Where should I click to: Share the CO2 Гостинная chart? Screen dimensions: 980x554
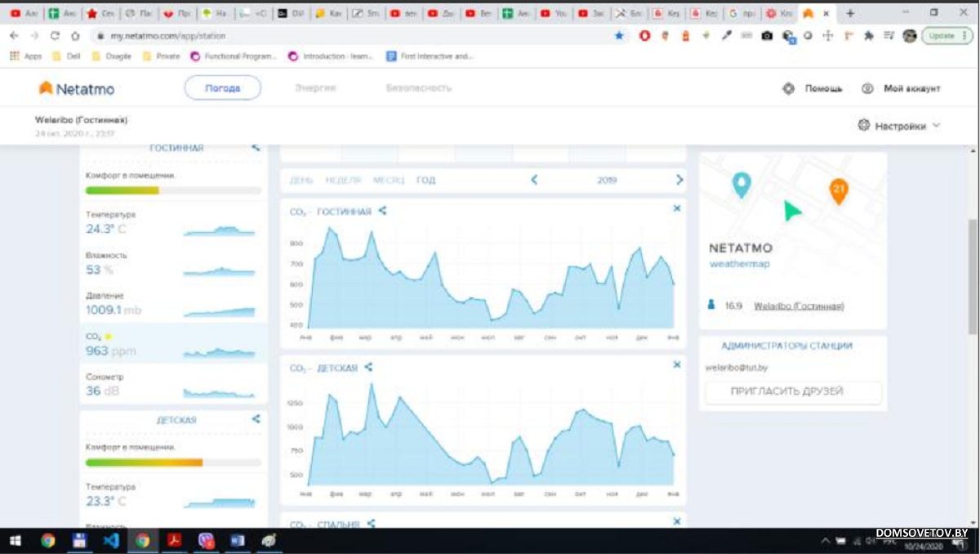pos(382,211)
